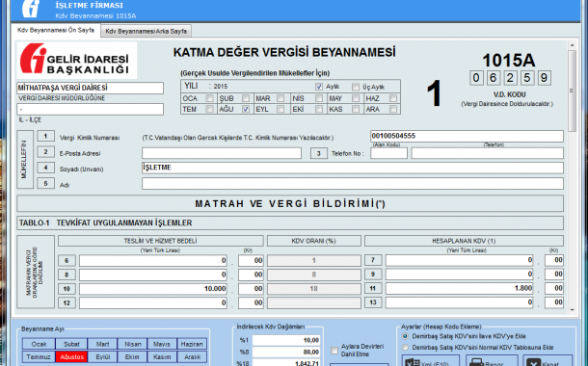Viewport: 588px width, 366px height.
Task: Click the Xml (F10) export icon button
Action: tap(431, 361)
